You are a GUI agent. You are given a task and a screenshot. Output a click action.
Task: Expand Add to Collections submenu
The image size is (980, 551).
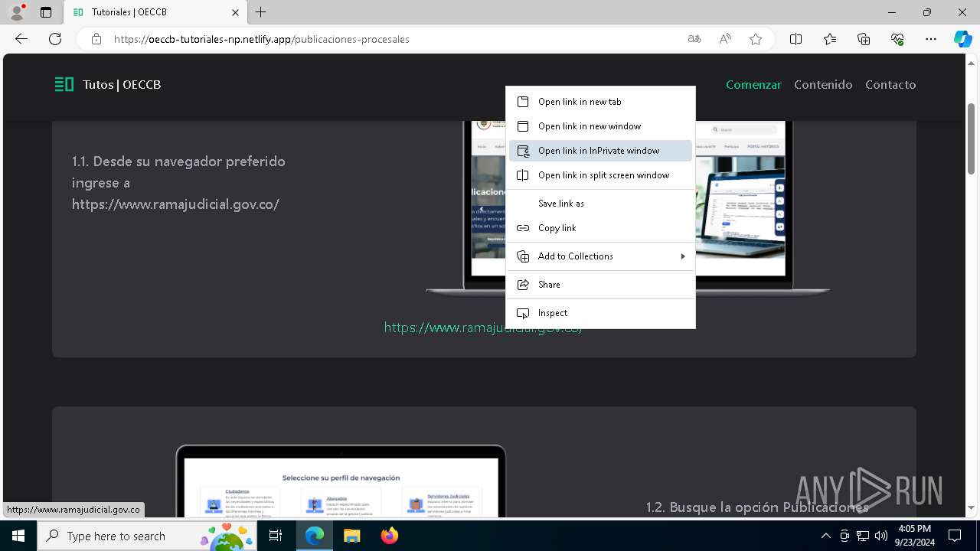pyautogui.click(x=600, y=256)
